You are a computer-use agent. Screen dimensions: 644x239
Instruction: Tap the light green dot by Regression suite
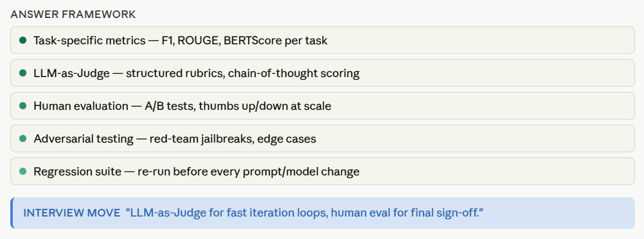(23, 172)
